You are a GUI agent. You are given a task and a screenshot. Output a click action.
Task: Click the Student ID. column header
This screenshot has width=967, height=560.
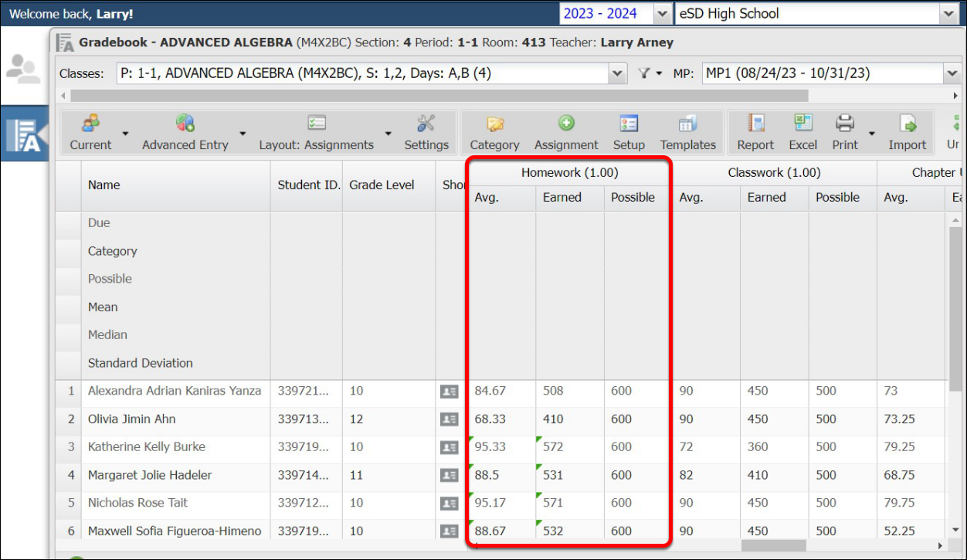coord(307,185)
